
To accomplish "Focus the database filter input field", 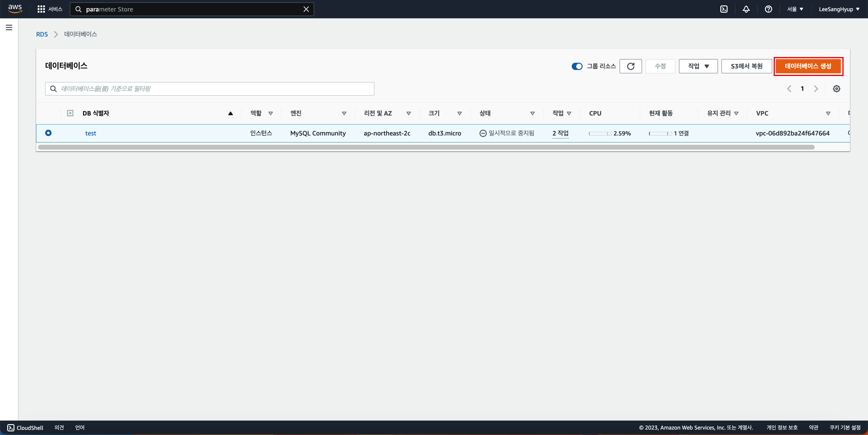I will [216, 89].
